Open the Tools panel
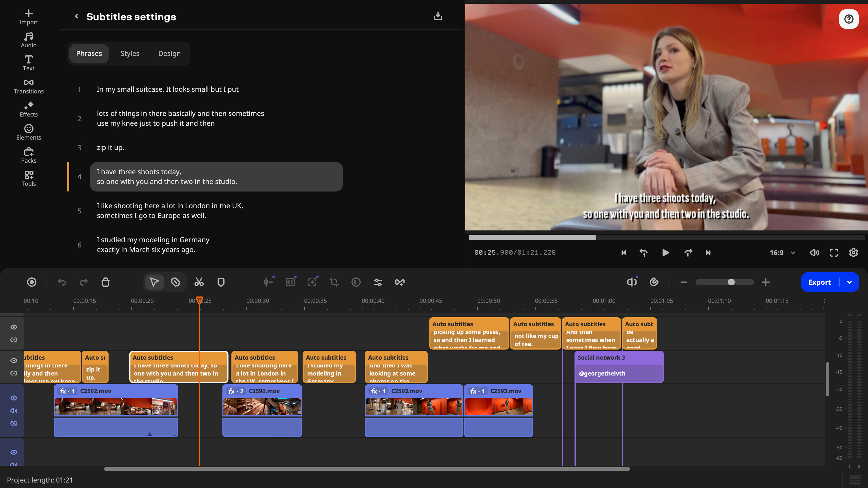Screen dimensions: 868x488 click(29, 179)
